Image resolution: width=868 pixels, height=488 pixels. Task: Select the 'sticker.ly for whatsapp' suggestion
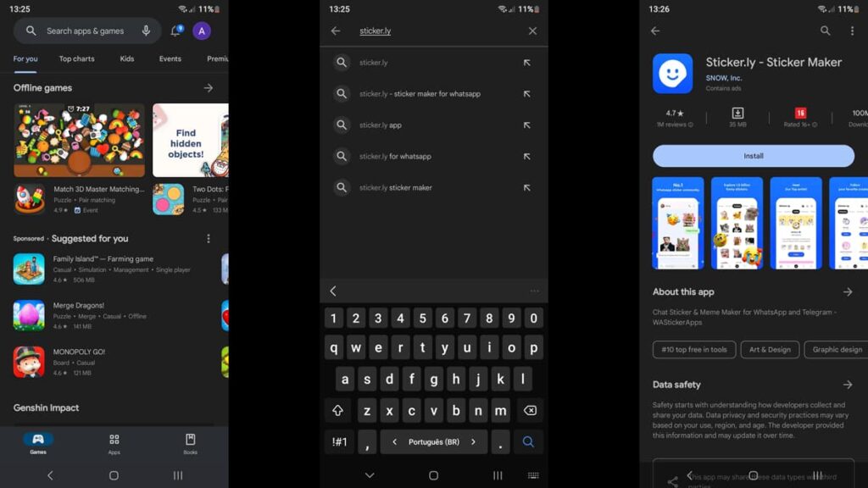pyautogui.click(x=395, y=157)
